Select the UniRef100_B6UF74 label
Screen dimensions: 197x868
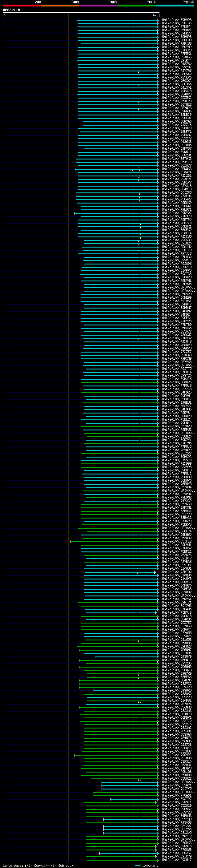click(177, 531)
